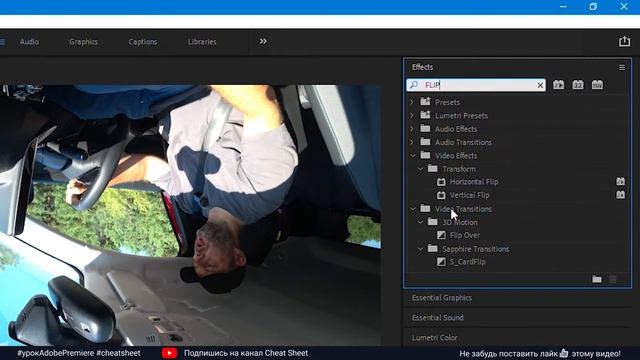Screen dimensions: 640x360
Task: Expand the Audio Effects folder
Action: 412,129
